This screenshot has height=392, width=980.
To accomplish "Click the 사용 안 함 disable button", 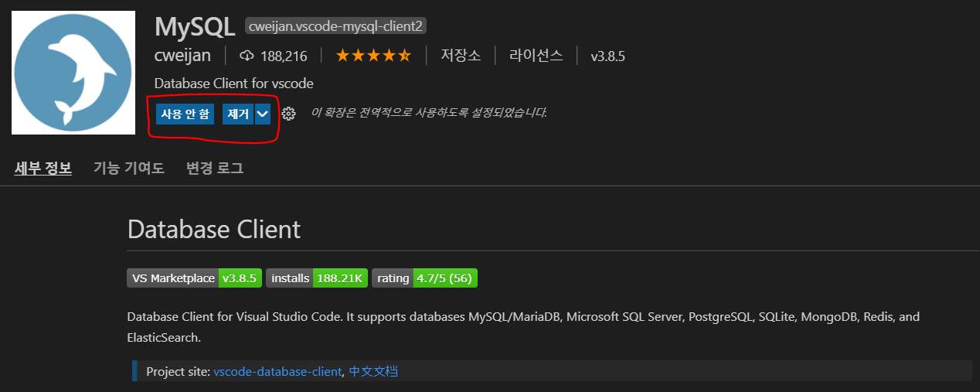I will point(185,114).
